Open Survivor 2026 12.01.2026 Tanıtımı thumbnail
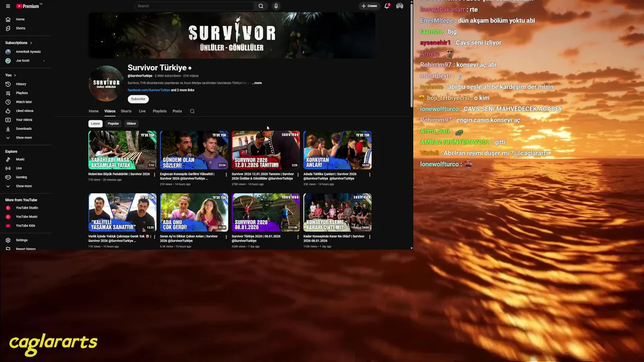 [x=266, y=150]
